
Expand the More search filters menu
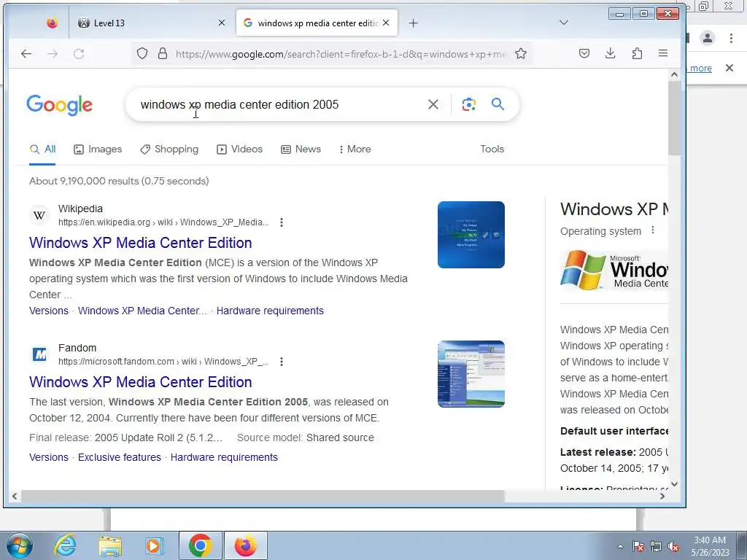pyautogui.click(x=355, y=149)
